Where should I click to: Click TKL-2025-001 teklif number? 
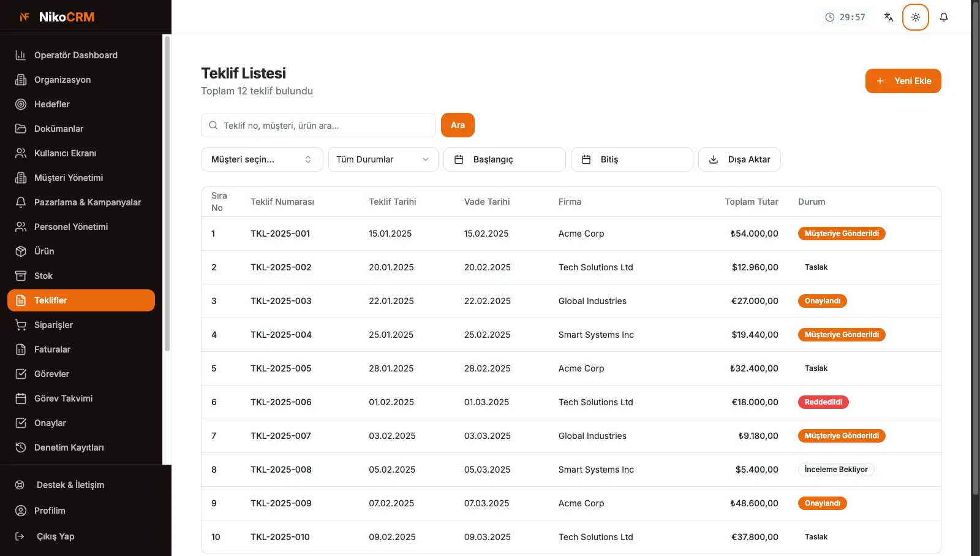281,234
